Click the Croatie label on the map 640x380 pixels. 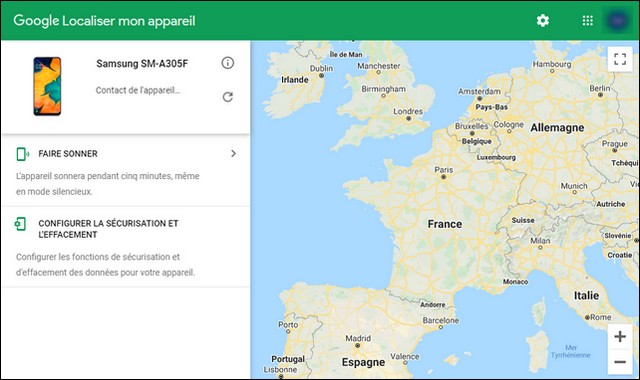(620, 255)
